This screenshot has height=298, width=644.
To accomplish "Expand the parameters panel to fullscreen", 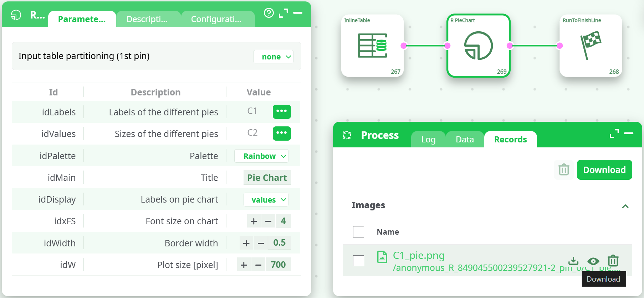I will click(283, 13).
